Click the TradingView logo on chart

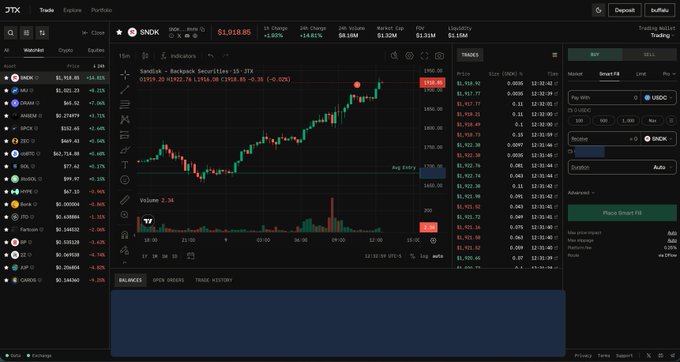[x=148, y=221]
